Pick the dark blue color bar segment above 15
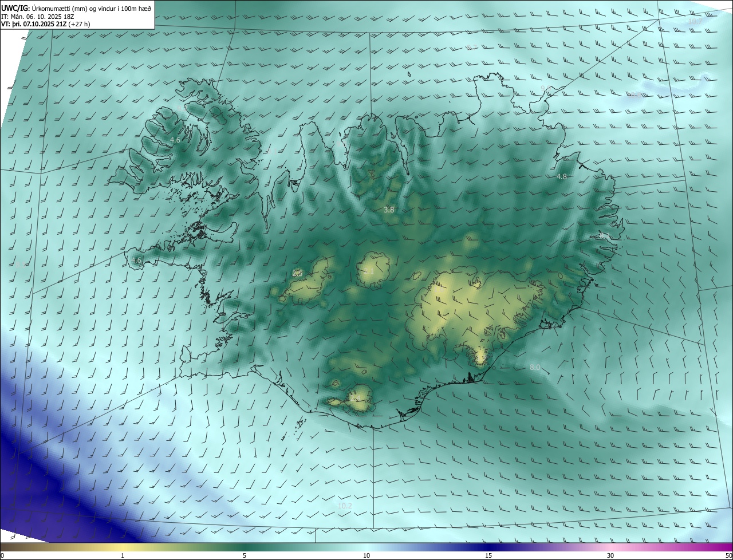 point(488,547)
